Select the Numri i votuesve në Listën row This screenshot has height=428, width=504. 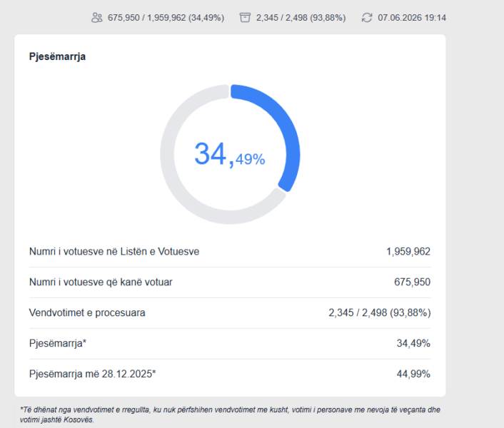[x=230, y=251]
